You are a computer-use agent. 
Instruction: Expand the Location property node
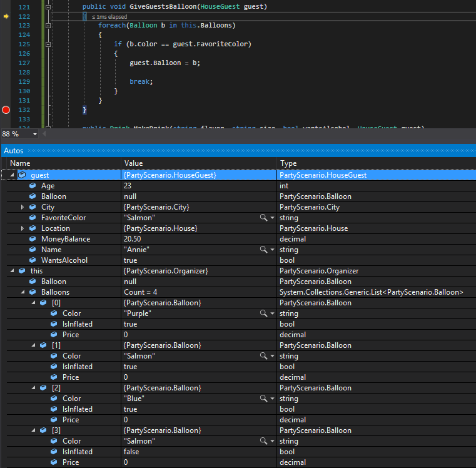[x=23, y=228]
